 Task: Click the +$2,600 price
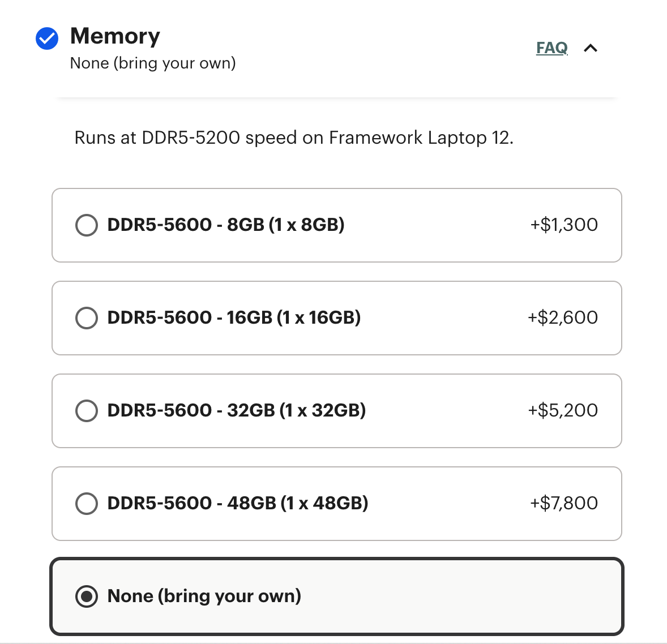(x=563, y=318)
